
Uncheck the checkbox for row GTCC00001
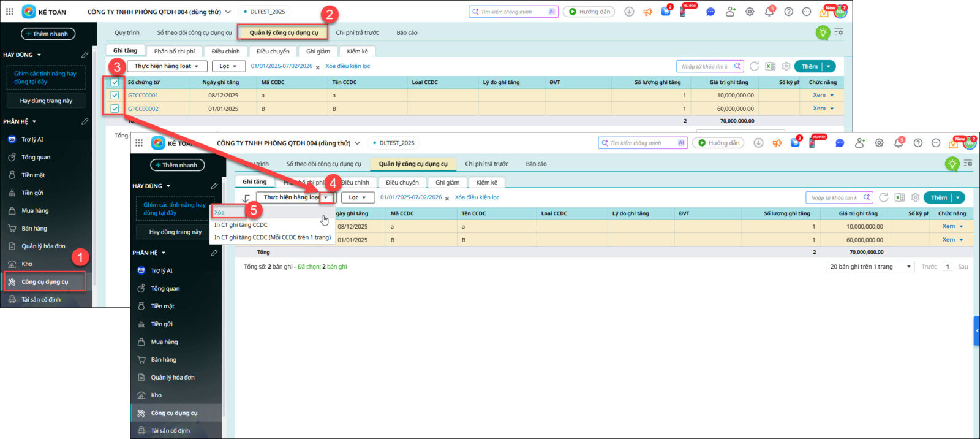point(115,96)
